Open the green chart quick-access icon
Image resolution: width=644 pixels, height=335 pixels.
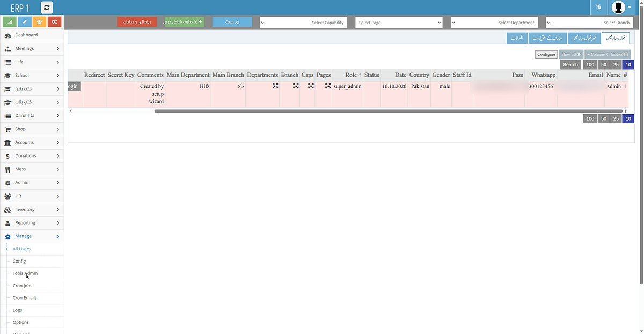10,22
